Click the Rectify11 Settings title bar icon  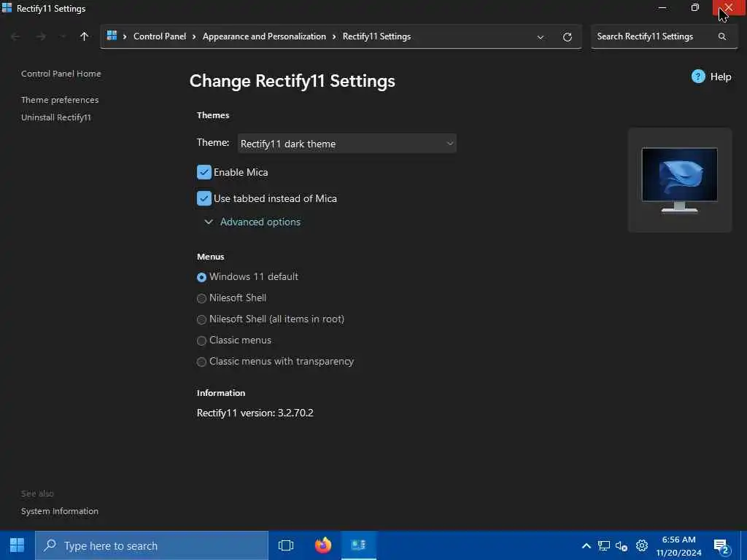pos(7,7)
